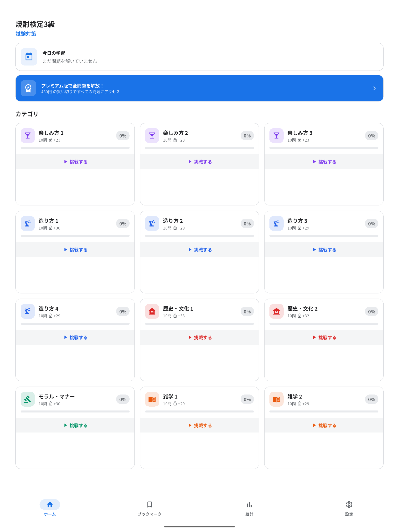Tap the progress bar of 造り方 2
The height and width of the screenshot is (532, 399).
pos(199,236)
